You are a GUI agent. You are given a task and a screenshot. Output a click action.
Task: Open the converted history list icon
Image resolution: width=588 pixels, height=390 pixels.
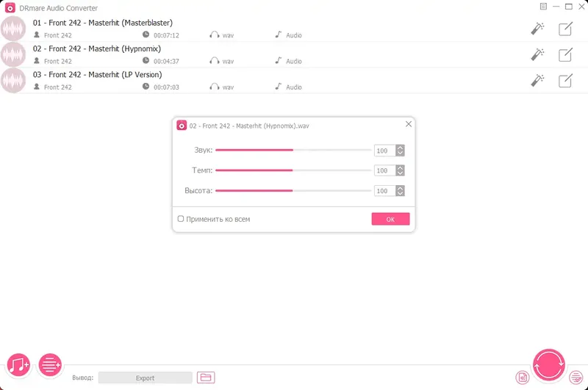pos(576,378)
